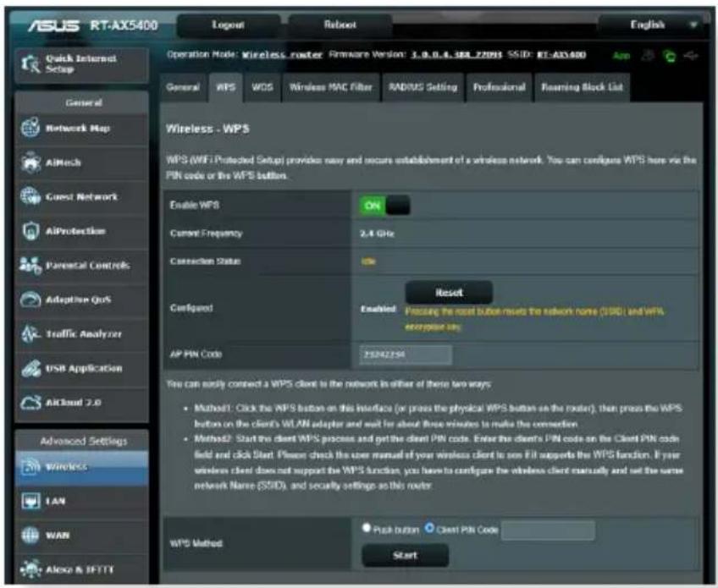Click the green network status icon in header
The image size is (718, 588).
click(670, 57)
